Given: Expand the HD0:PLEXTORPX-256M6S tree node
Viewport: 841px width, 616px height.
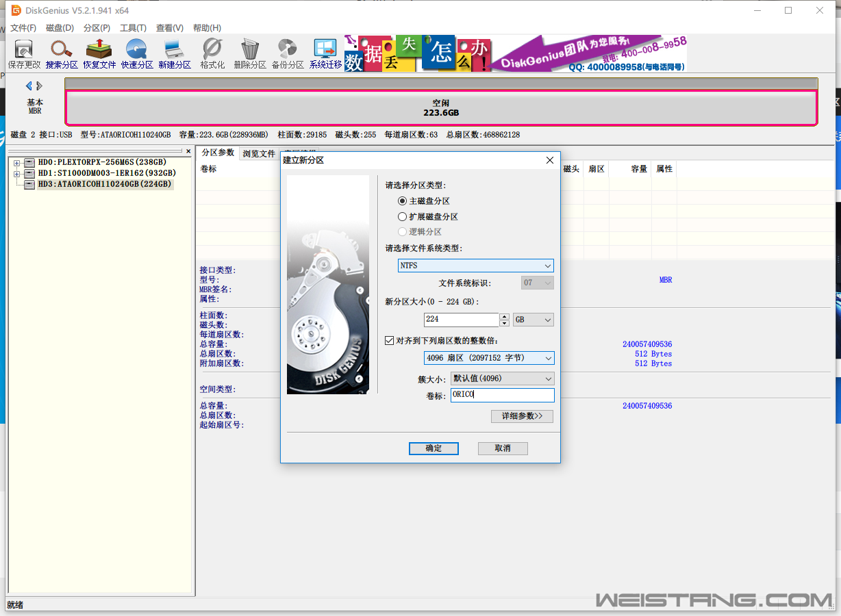Looking at the screenshot, I should (17, 163).
